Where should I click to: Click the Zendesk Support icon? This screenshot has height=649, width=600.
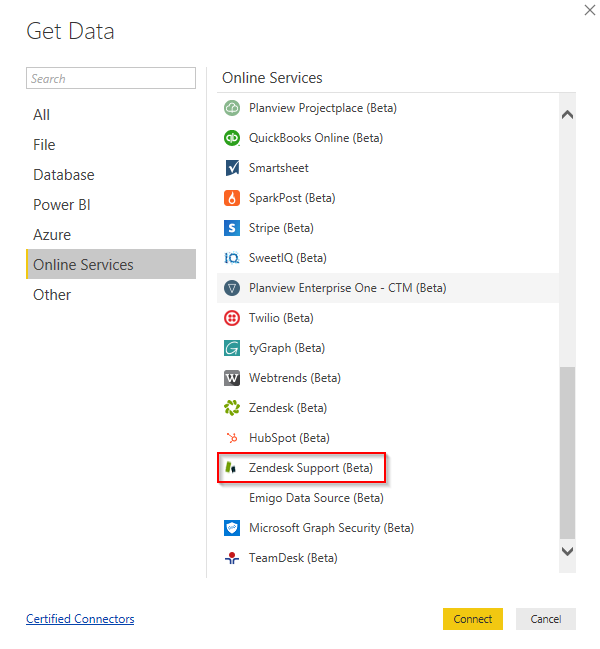(230, 468)
